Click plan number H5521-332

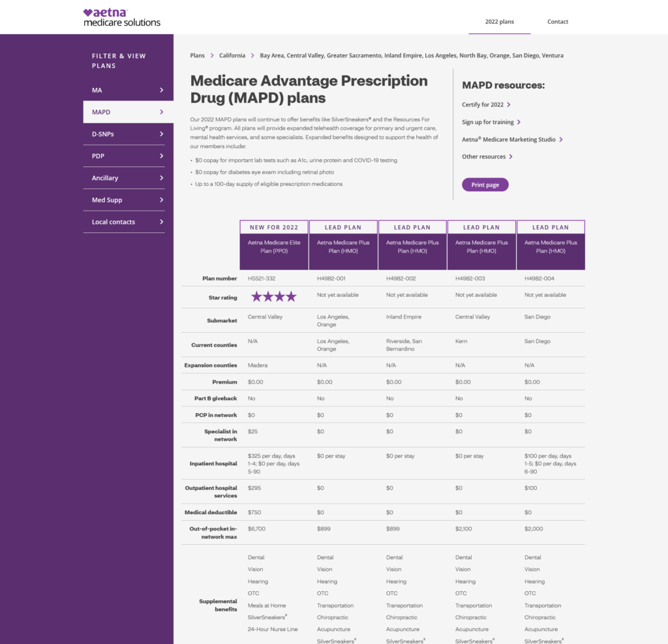point(262,279)
